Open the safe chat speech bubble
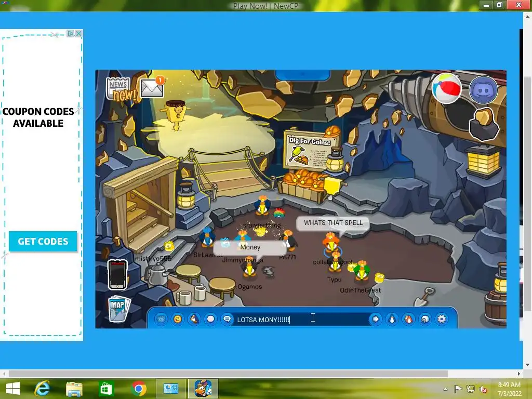Screen dimensions: 532x399 [x=227, y=320]
